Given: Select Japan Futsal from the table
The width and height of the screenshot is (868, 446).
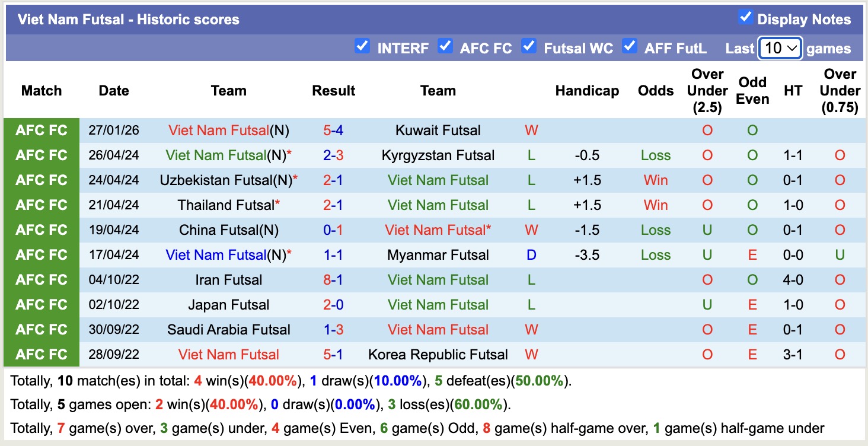Looking at the screenshot, I should (x=229, y=304).
